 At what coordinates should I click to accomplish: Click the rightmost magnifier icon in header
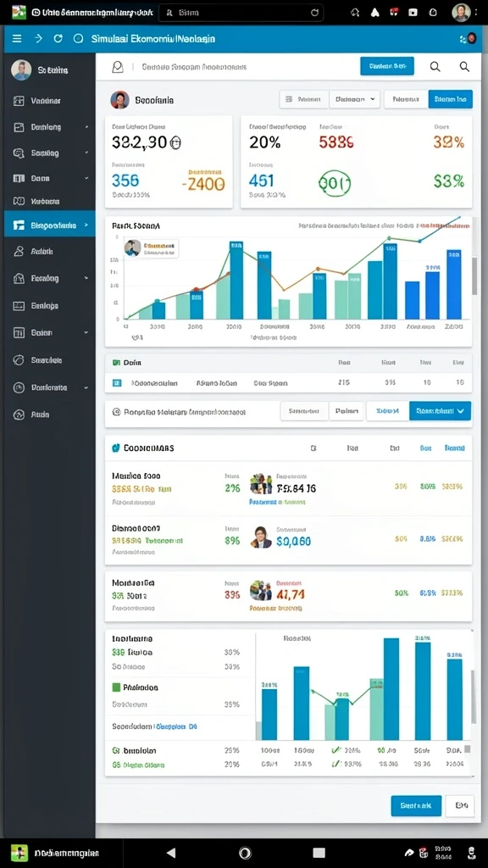pyautogui.click(x=464, y=67)
